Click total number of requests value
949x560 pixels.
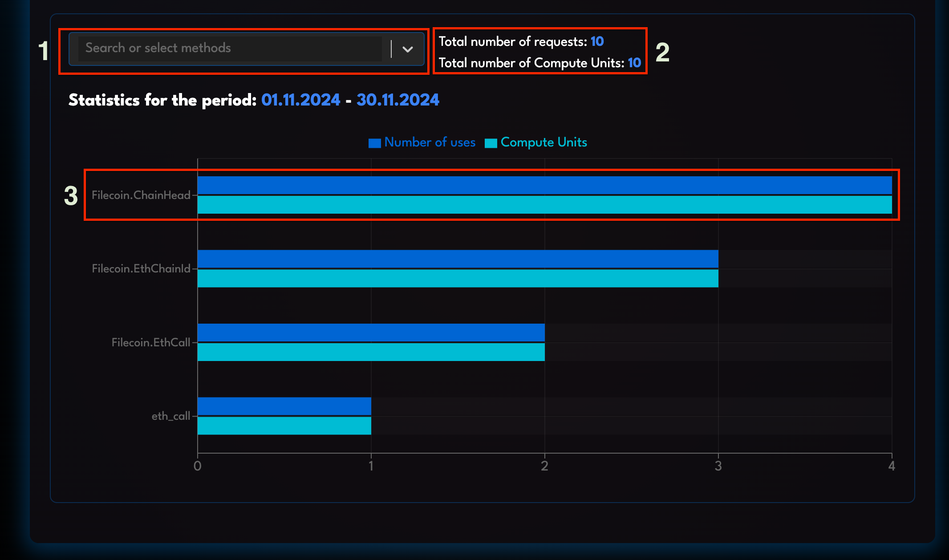pyautogui.click(x=597, y=41)
